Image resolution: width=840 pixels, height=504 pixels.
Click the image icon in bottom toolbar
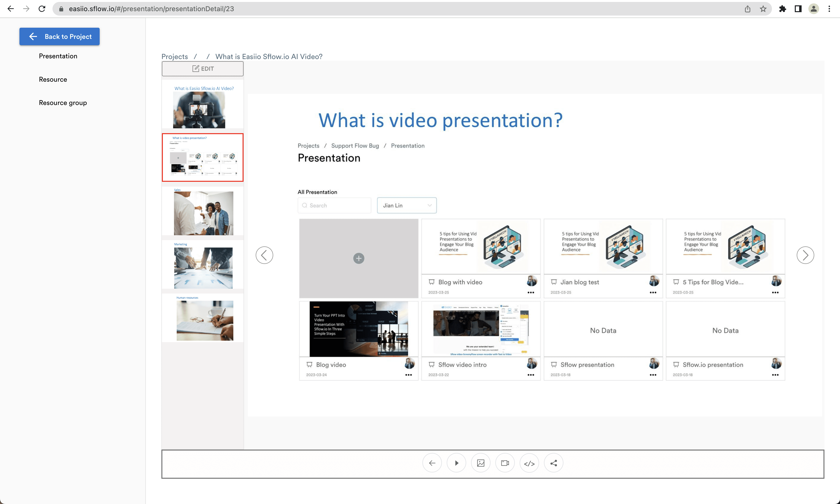(481, 463)
